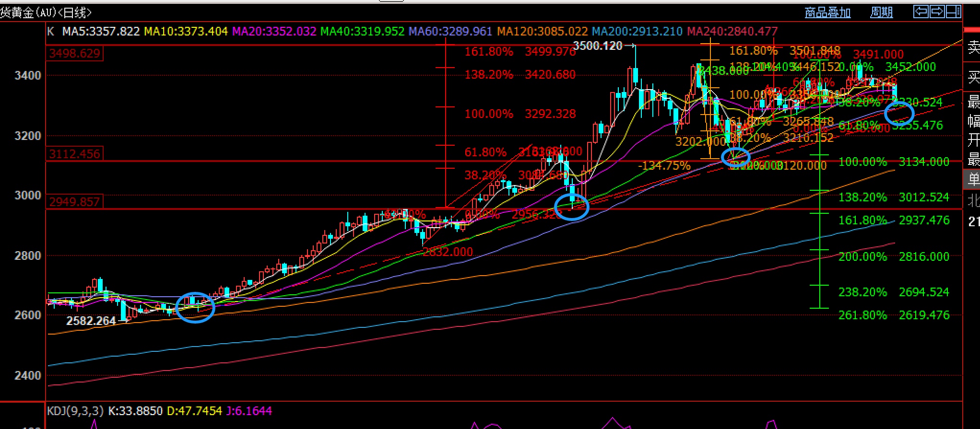Select the MA120 orange indicator label
980x429 pixels.
[542, 32]
